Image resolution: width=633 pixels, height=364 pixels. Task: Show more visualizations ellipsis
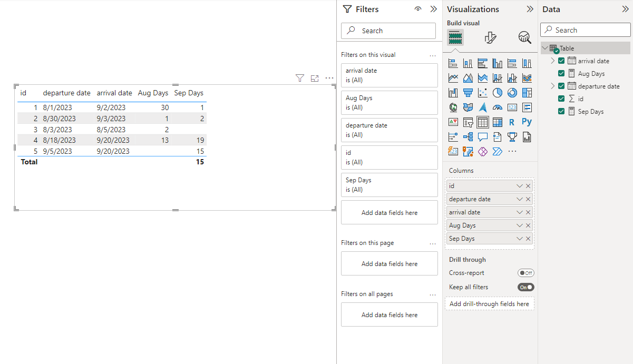(512, 152)
